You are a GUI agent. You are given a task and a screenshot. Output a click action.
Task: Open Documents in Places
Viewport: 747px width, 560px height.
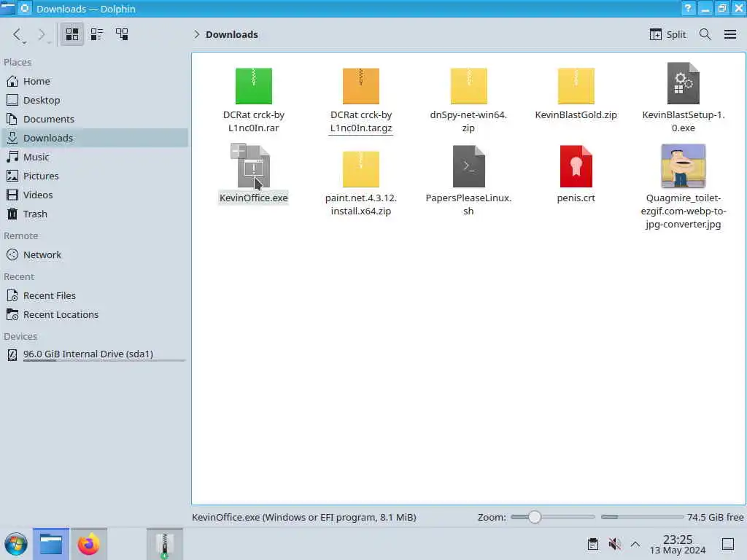click(95, 119)
